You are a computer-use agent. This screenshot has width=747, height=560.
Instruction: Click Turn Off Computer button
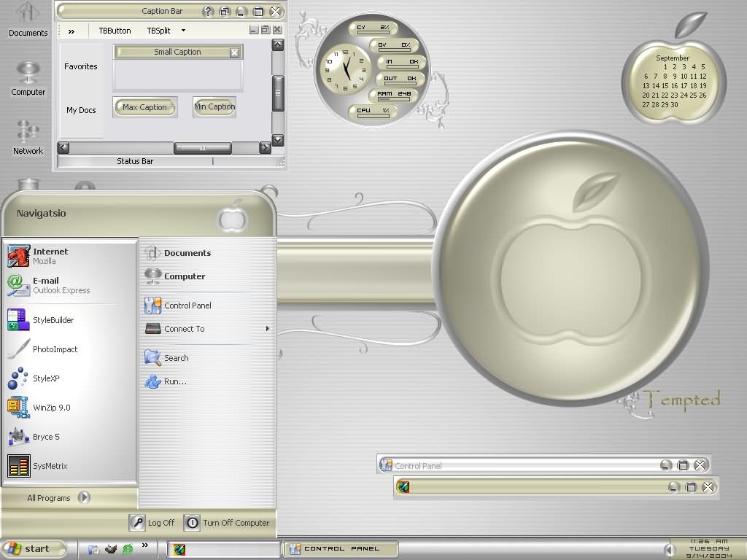coord(226,522)
